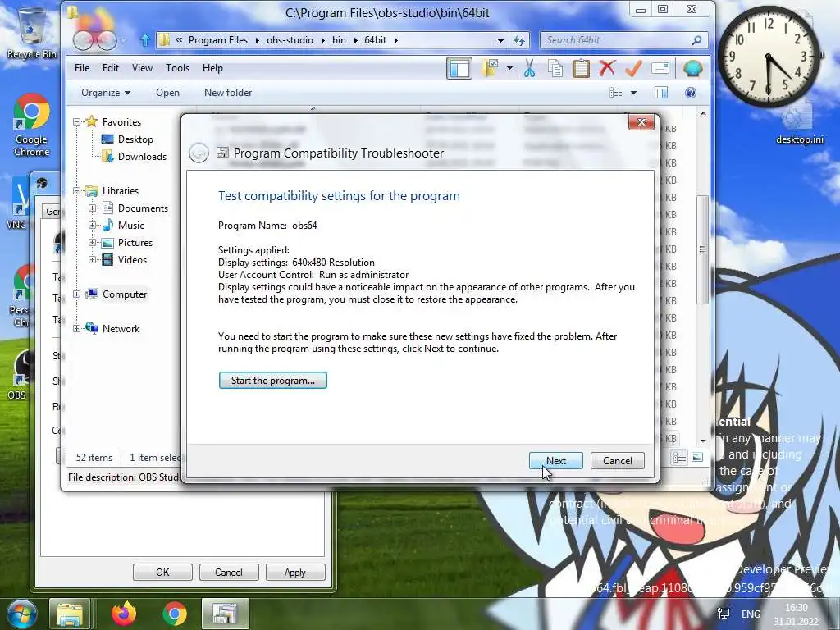Click the red Delete X toolbar icon
The image size is (840, 630).
pyautogui.click(x=607, y=69)
